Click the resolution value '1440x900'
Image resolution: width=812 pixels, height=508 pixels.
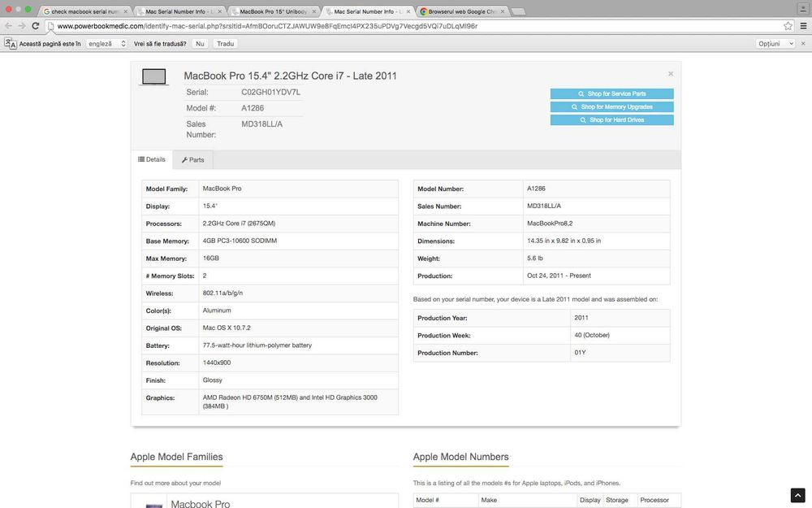coord(217,363)
